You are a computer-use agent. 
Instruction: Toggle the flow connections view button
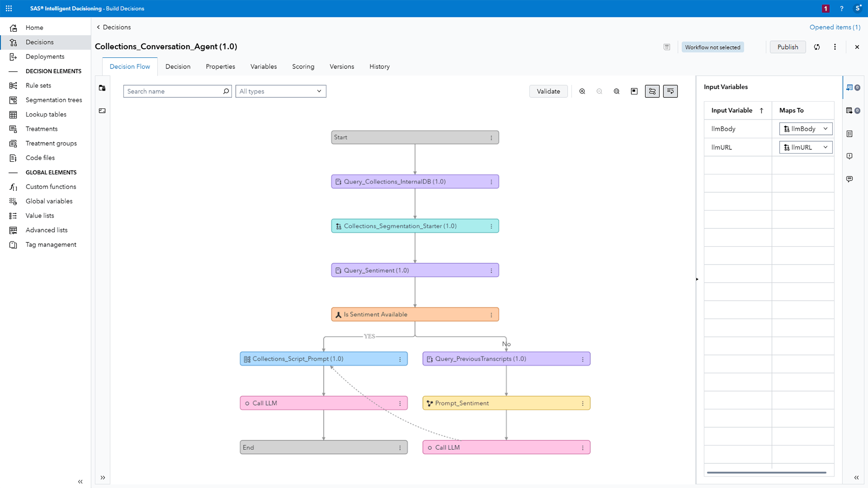pyautogui.click(x=652, y=91)
